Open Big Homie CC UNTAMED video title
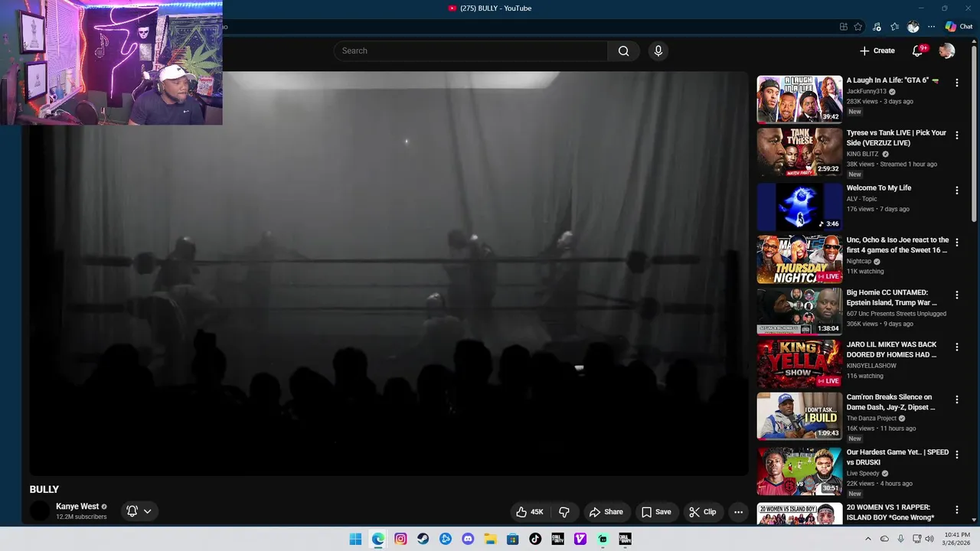Image resolution: width=980 pixels, height=551 pixels. (x=891, y=298)
